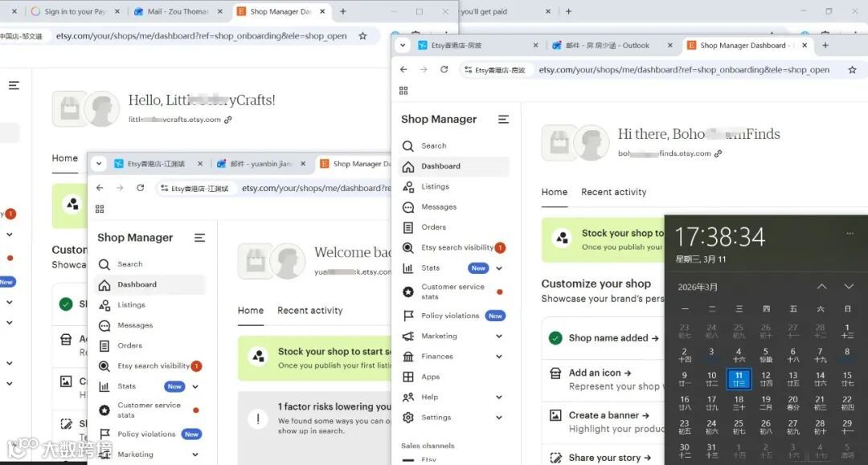This screenshot has width=868, height=465.
Task: Expand Stats submenu in BohoFinds sidebar
Action: point(499,268)
